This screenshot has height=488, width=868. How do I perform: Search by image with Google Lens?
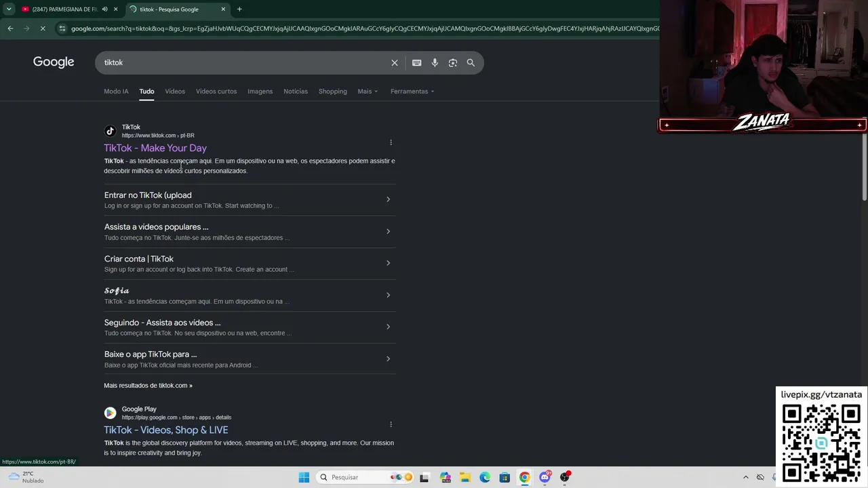pos(453,62)
